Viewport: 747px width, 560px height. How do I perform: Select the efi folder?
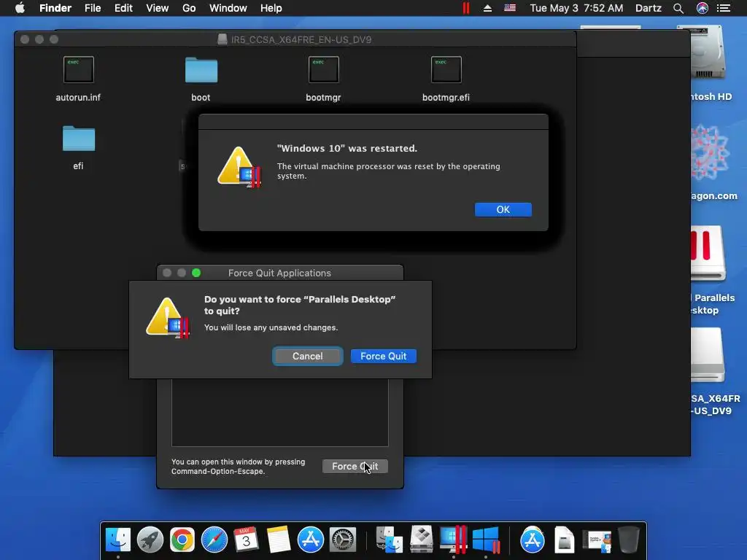click(79, 139)
